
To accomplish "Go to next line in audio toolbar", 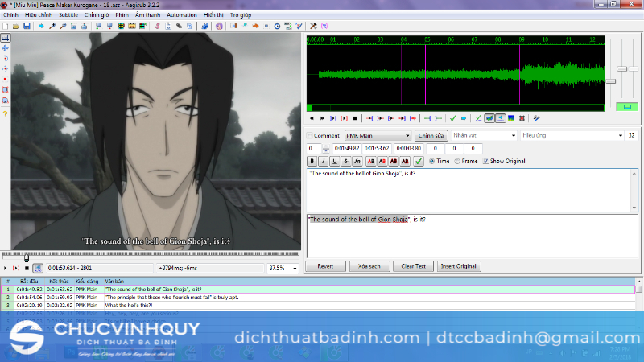I will tap(323, 118).
